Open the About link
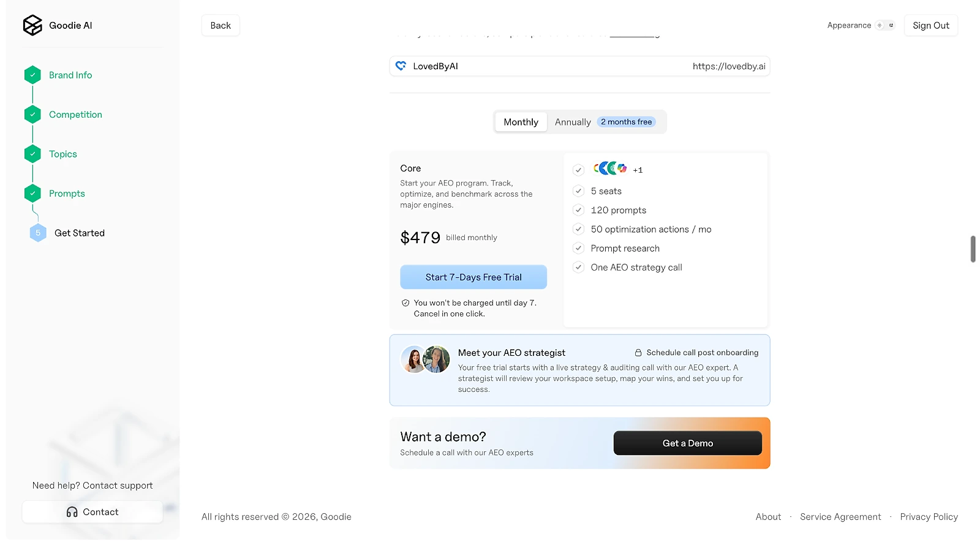980x545 pixels. [768, 517]
